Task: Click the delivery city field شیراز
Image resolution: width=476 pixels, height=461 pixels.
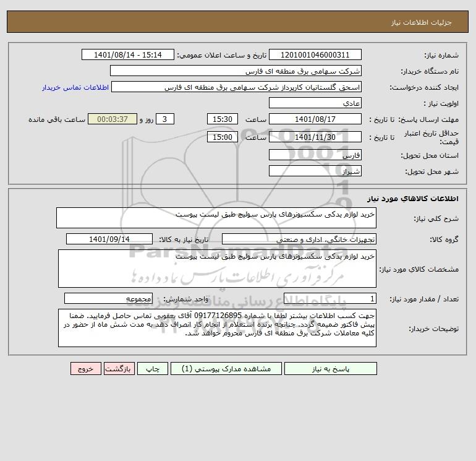Action: (x=315, y=171)
